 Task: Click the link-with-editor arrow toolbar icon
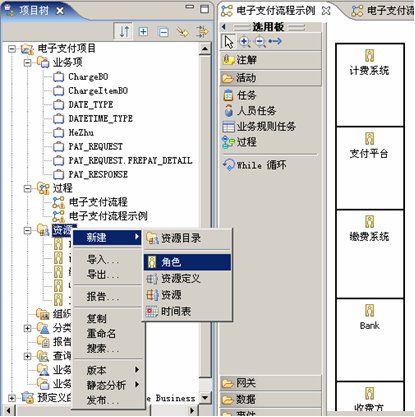click(x=182, y=32)
